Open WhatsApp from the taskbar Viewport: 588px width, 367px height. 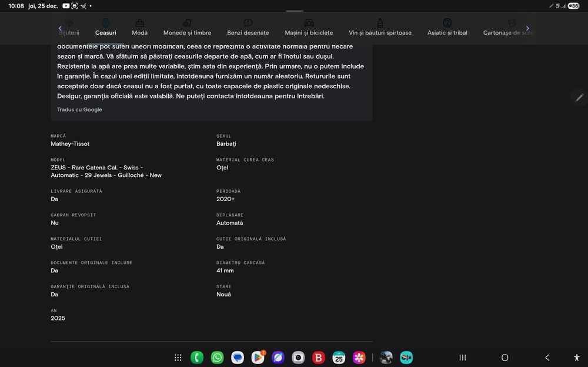(x=218, y=358)
